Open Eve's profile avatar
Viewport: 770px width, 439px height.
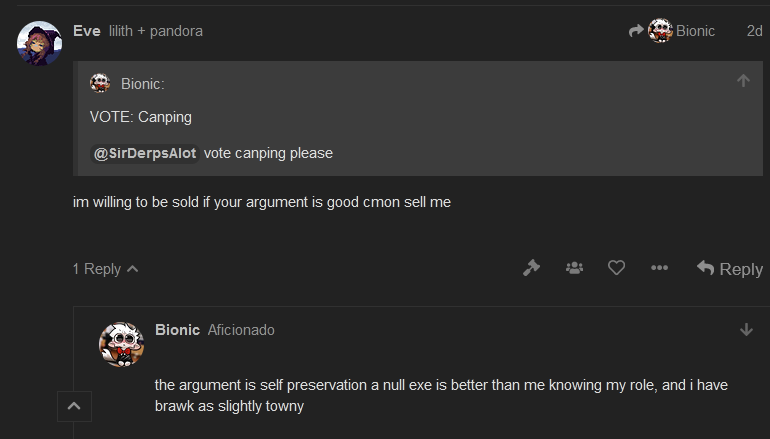pyautogui.click(x=39, y=43)
